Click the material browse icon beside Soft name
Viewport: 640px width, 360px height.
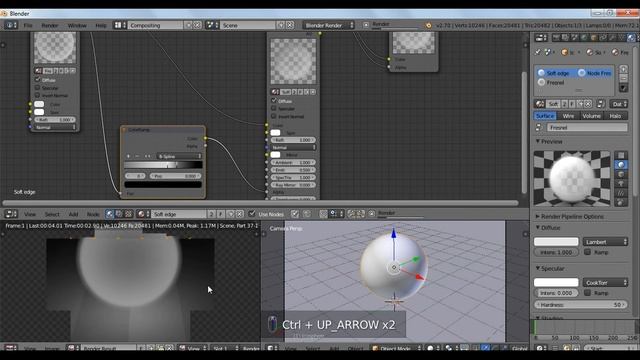click(x=540, y=104)
